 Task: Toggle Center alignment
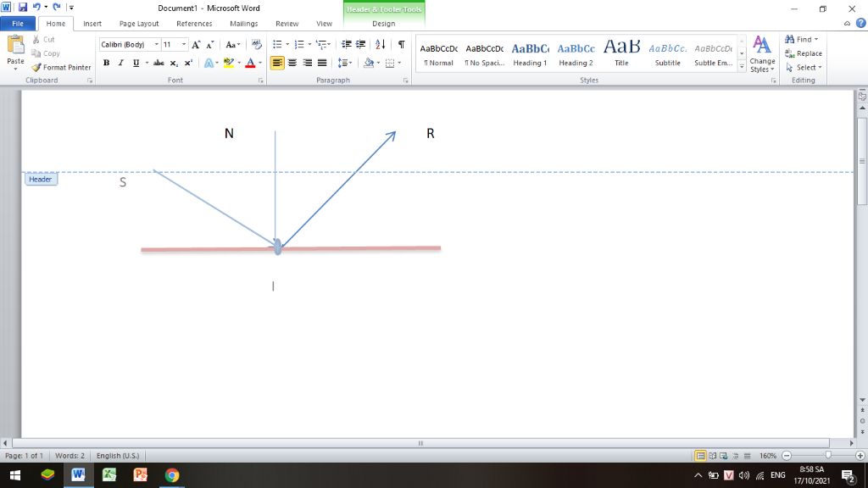292,63
